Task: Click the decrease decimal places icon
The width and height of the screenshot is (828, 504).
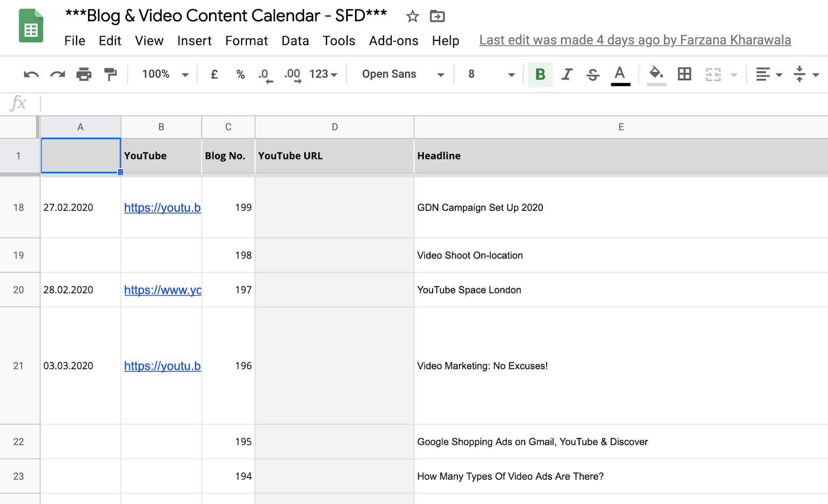Action: tap(265, 75)
